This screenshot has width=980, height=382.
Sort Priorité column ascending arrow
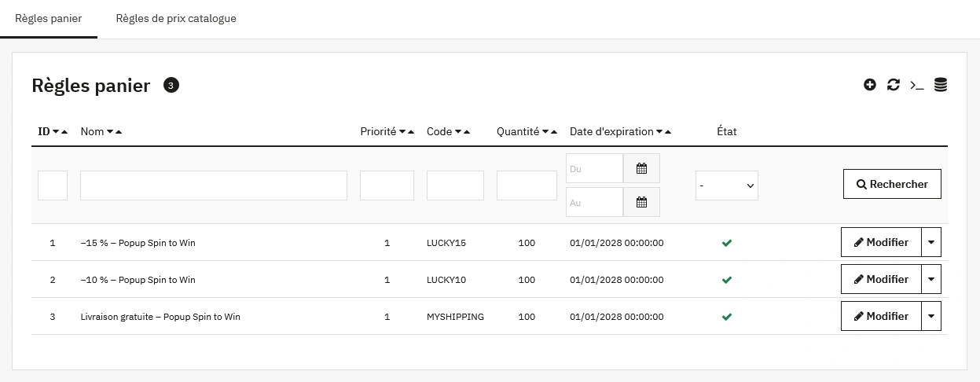coord(410,132)
